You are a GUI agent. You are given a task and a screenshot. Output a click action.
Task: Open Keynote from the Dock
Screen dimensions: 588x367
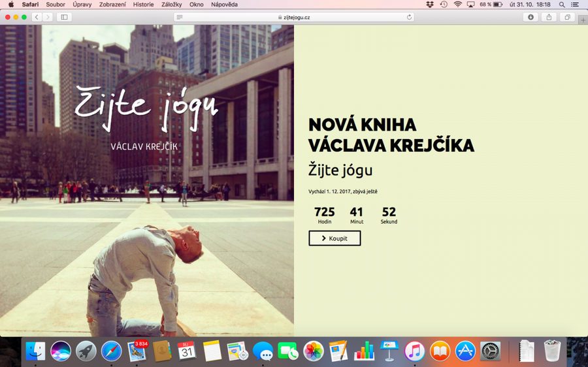pyautogui.click(x=389, y=351)
